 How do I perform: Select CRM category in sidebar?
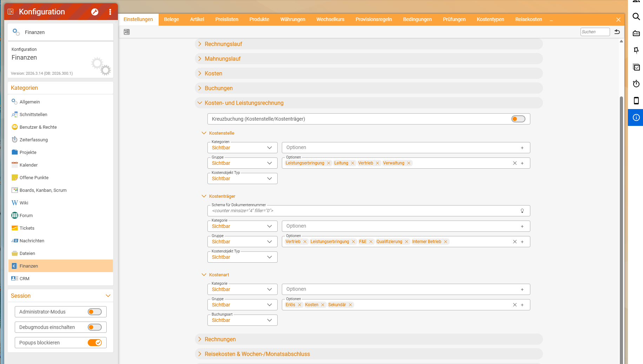pyautogui.click(x=60, y=278)
